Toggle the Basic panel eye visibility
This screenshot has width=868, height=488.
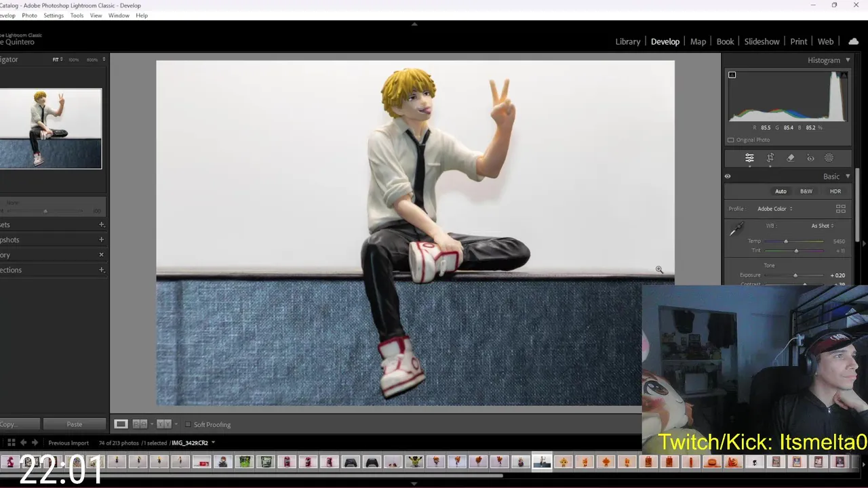(x=728, y=176)
